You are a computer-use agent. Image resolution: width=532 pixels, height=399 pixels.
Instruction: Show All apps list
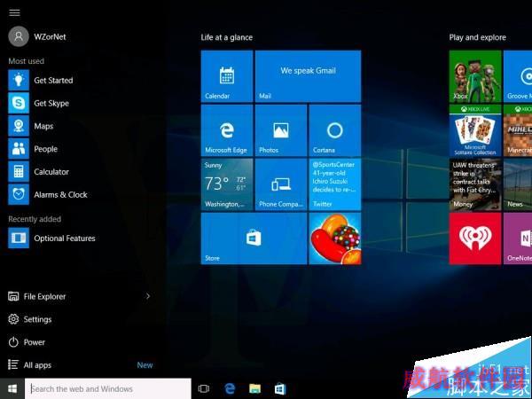pos(30,365)
